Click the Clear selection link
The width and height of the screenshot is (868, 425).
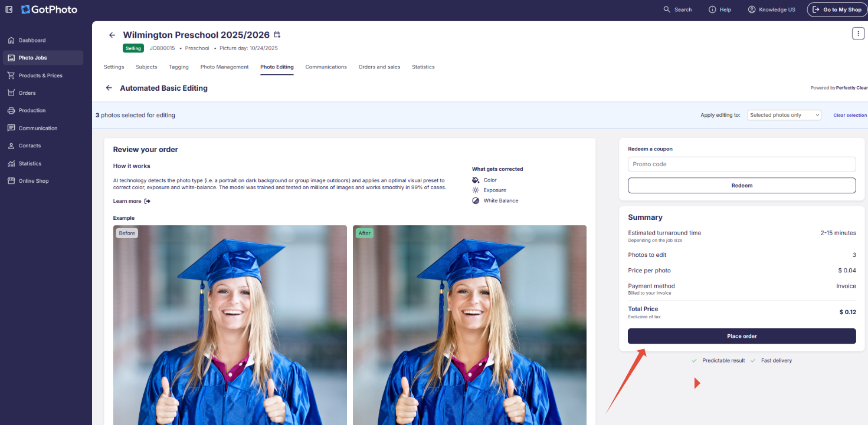(x=850, y=115)
